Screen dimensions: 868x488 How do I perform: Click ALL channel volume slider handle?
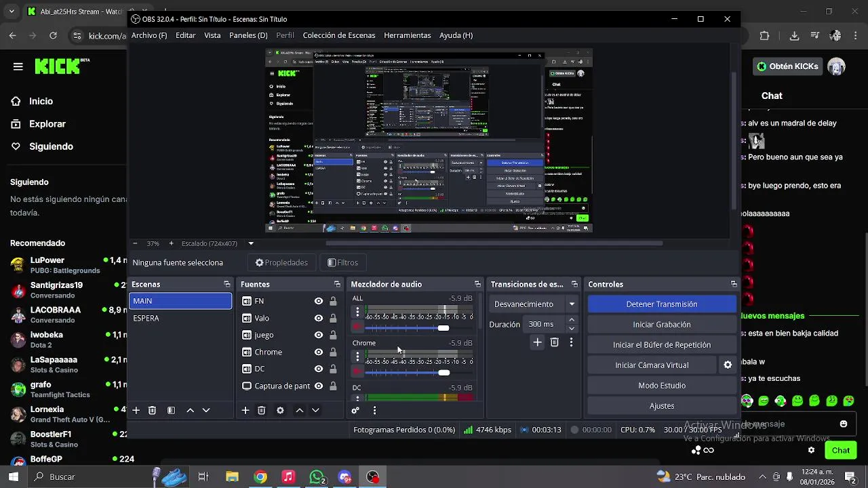(443, 328)
